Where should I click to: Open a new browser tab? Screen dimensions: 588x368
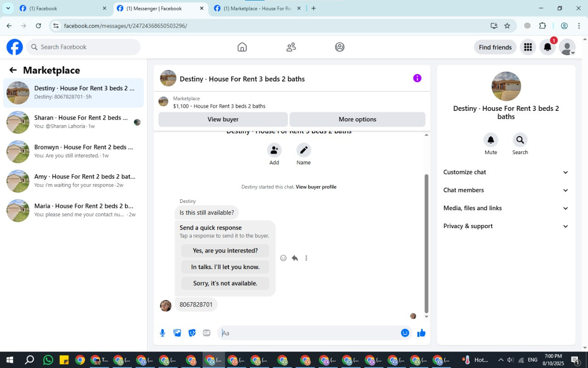pyautogui.click(x=313, y=8)
